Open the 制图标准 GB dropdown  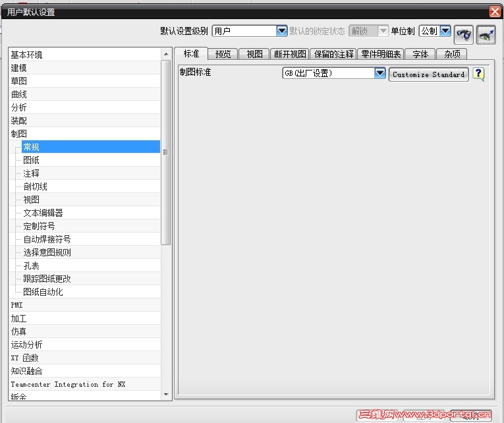pyautogui.click(x=379, y=73)
